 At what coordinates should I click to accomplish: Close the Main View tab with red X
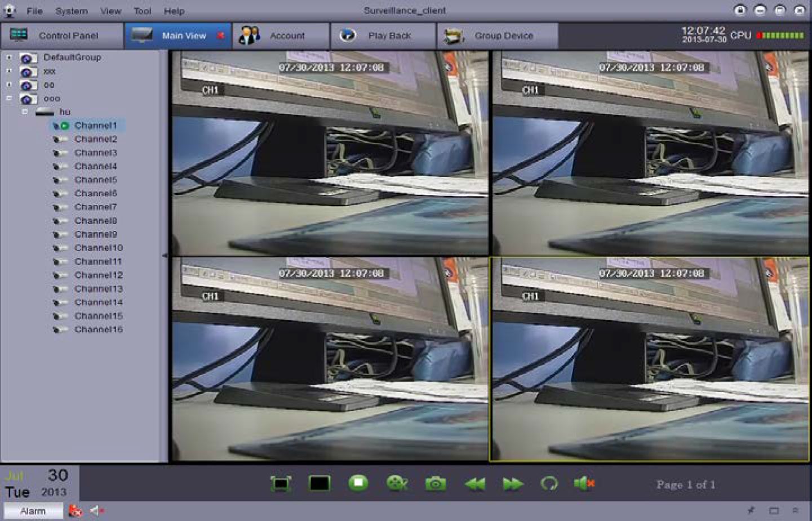click(x=221, y=35)
